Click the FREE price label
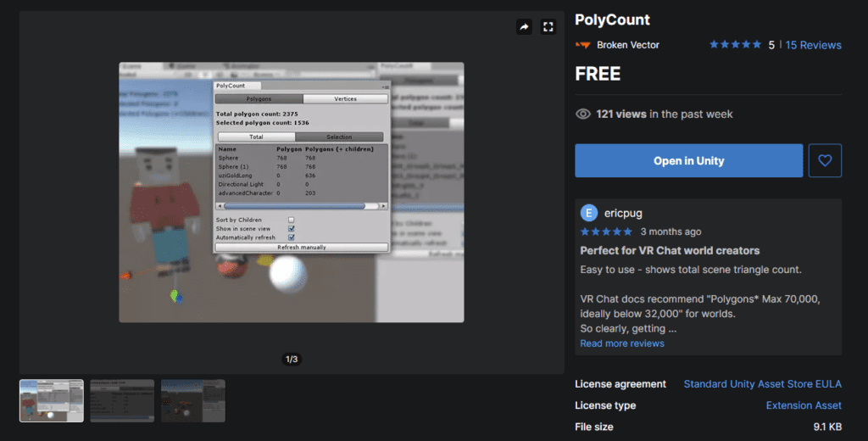The image size is (868, 441). click(x=598, y=74)
